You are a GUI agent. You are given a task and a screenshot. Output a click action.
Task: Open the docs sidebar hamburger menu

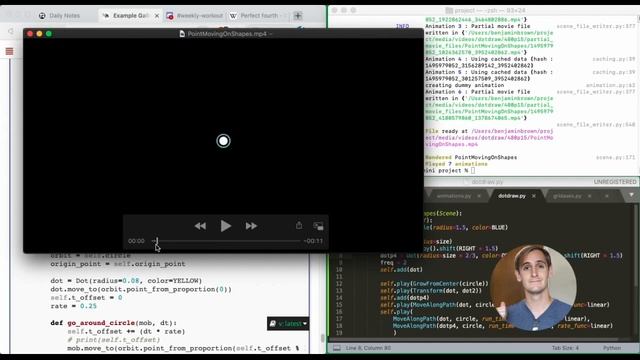point(9,51)
